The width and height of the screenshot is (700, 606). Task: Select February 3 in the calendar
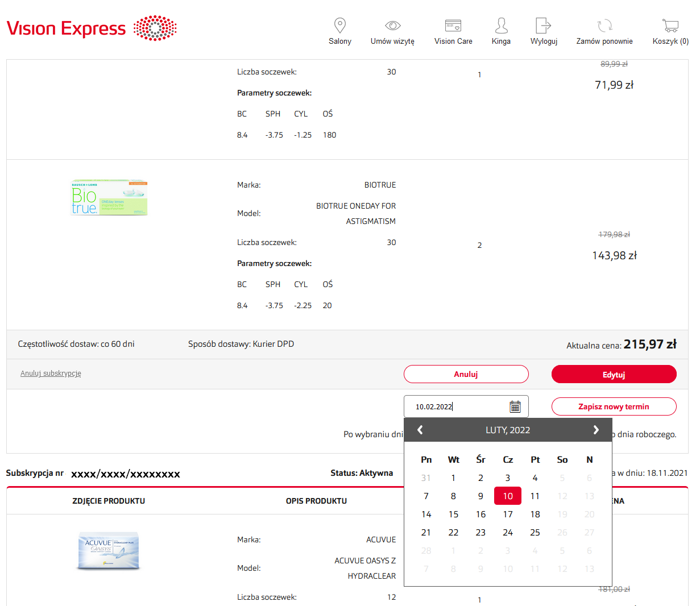pos(508,478)
